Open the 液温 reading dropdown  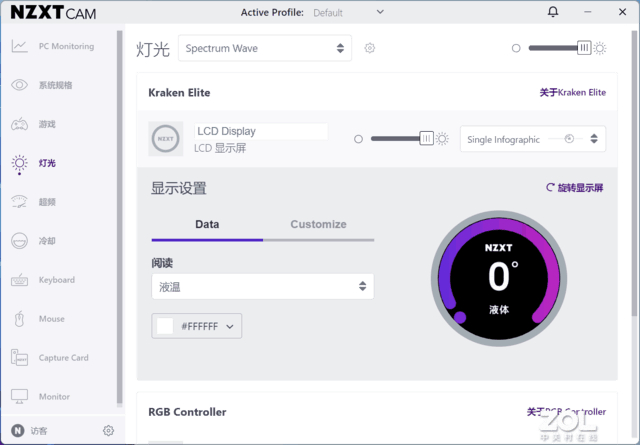[262, 287]
